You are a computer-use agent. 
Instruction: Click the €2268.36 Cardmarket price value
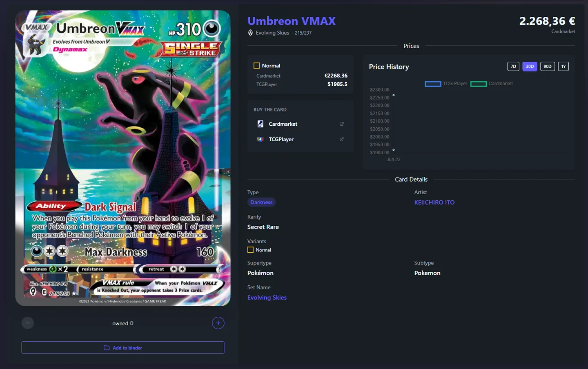point(336,76)
